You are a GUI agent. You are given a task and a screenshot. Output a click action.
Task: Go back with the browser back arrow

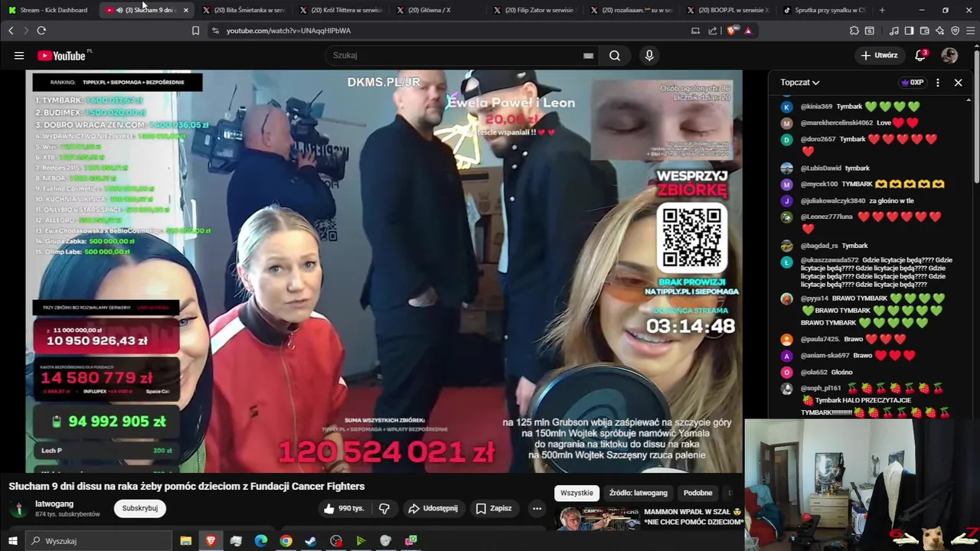(11, 31)
